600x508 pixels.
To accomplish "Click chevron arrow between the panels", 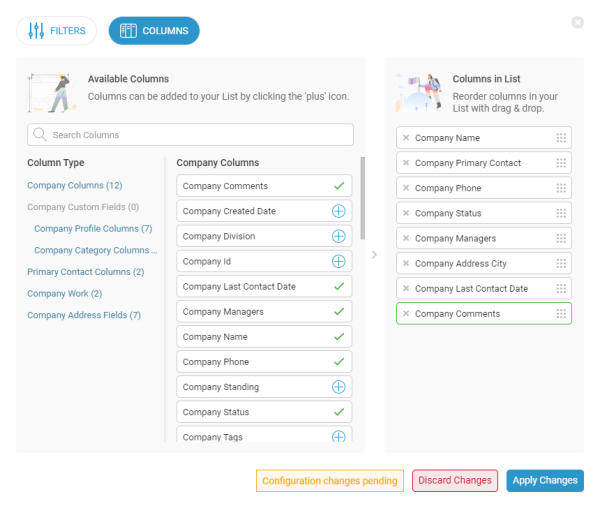I will pos(374,254).
